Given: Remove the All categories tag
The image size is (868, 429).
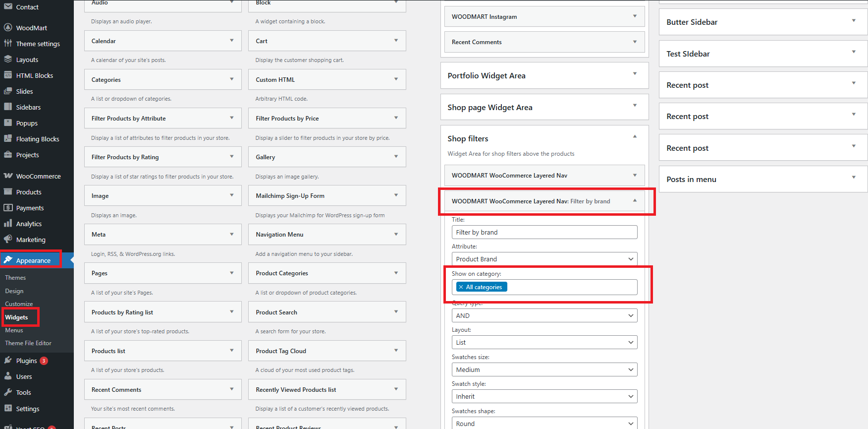Looking at the screenshot, I should coord(461,287).
